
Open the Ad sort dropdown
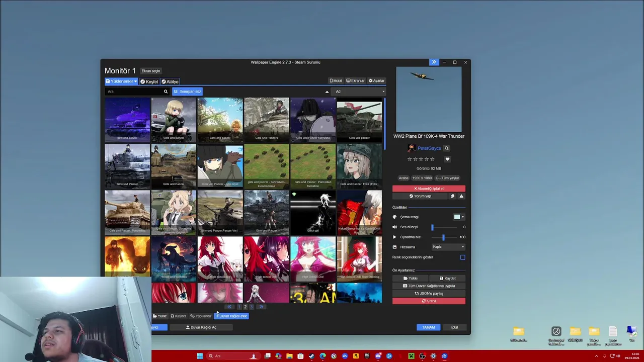pyautogui.click(x=359, y=92)
